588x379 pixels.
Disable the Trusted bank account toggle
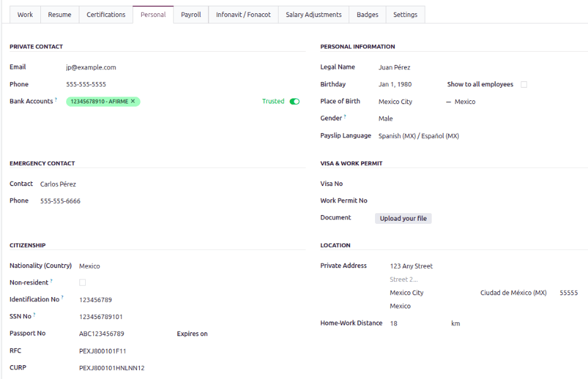[x=295, y=101]
